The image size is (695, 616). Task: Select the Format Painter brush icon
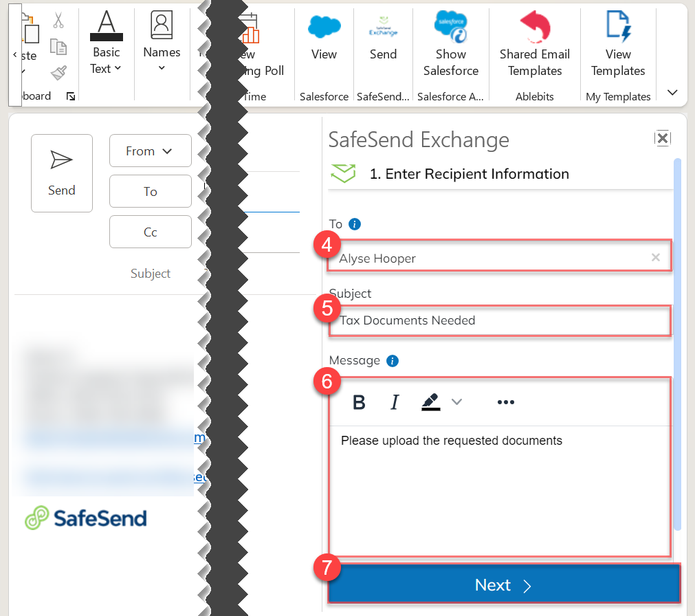tap(58, 73)
